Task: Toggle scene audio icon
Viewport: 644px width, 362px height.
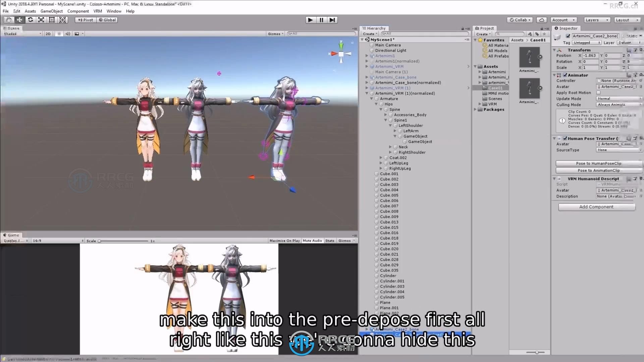Action: (x=68, y=34)
